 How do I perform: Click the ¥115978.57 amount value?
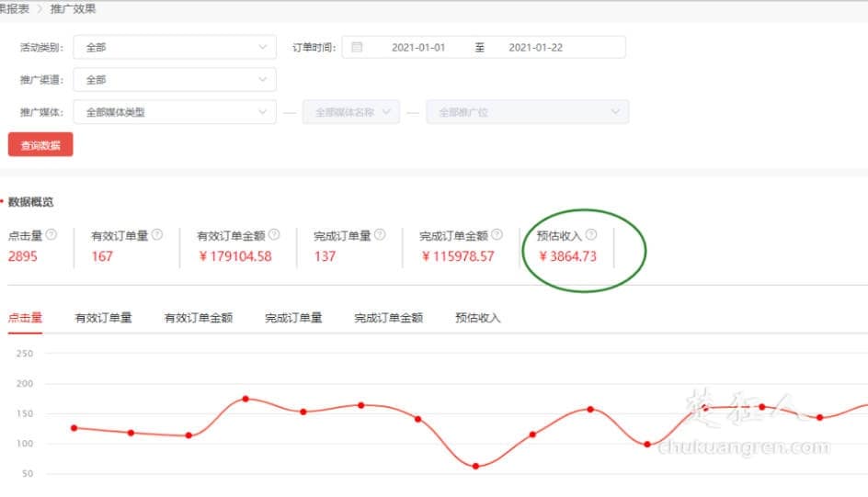click(x=458, y=256)
